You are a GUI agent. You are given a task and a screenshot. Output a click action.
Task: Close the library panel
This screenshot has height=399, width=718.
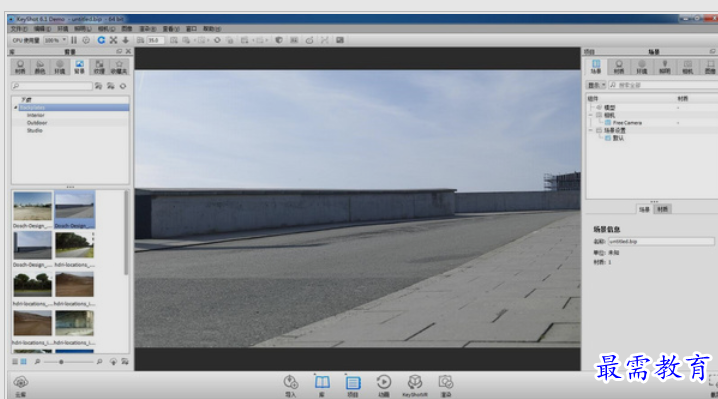[x=128, y=51]
